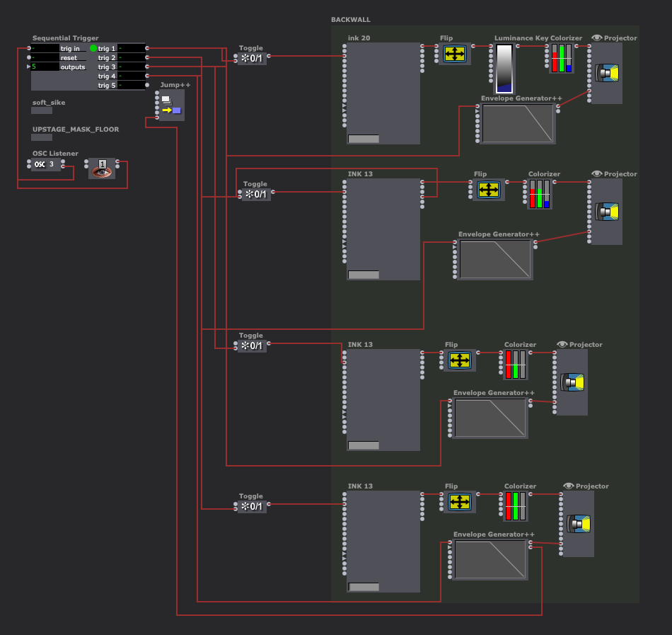
Task: Click the Colorizer bars beside Luminance Key
Action: click(562, 58)
